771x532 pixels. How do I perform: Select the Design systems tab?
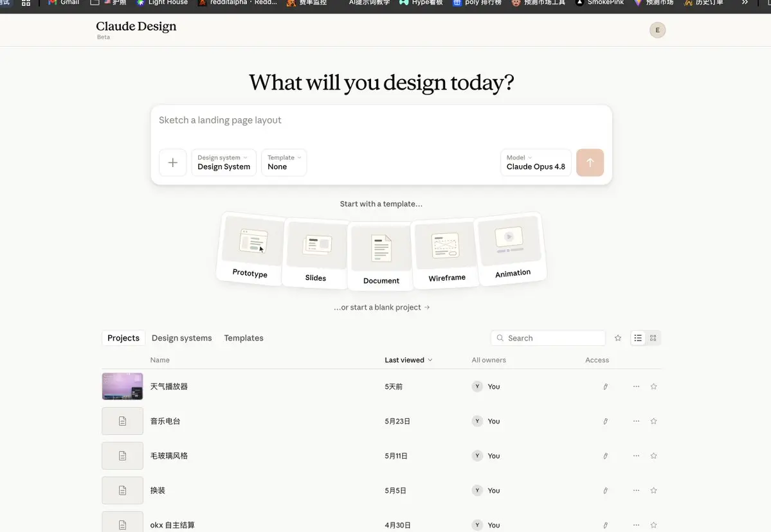click(181, 338)
